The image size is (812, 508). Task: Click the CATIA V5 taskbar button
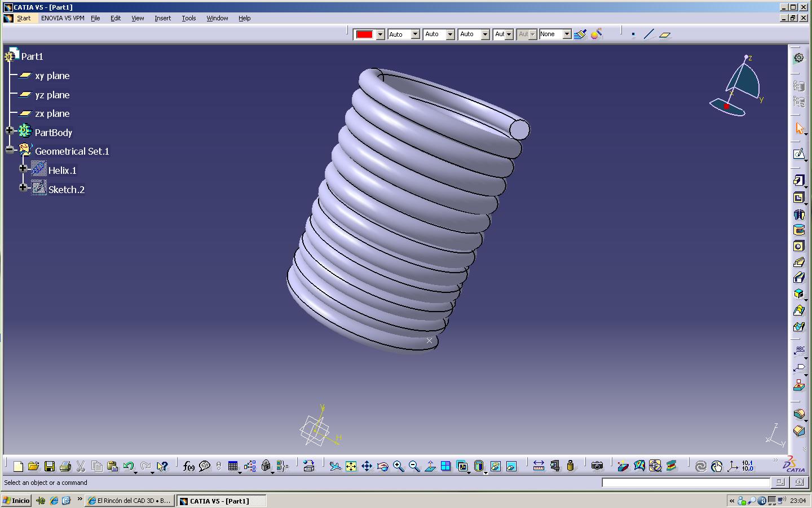pos(221,501)
